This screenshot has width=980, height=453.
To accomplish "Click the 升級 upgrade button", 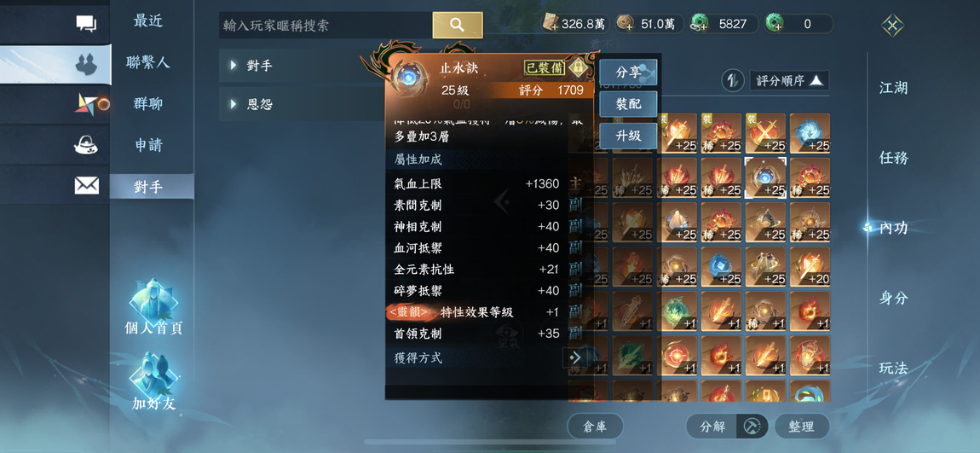I will [628, 135].
